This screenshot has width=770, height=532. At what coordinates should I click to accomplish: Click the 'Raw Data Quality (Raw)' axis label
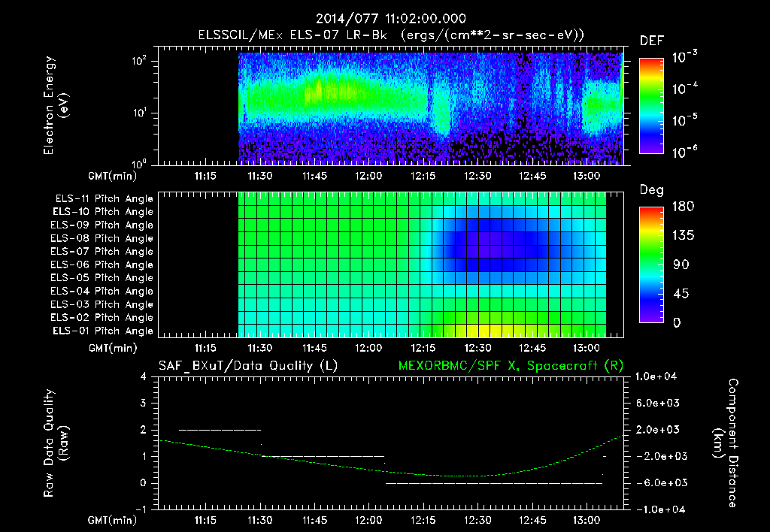click(56, 443)
